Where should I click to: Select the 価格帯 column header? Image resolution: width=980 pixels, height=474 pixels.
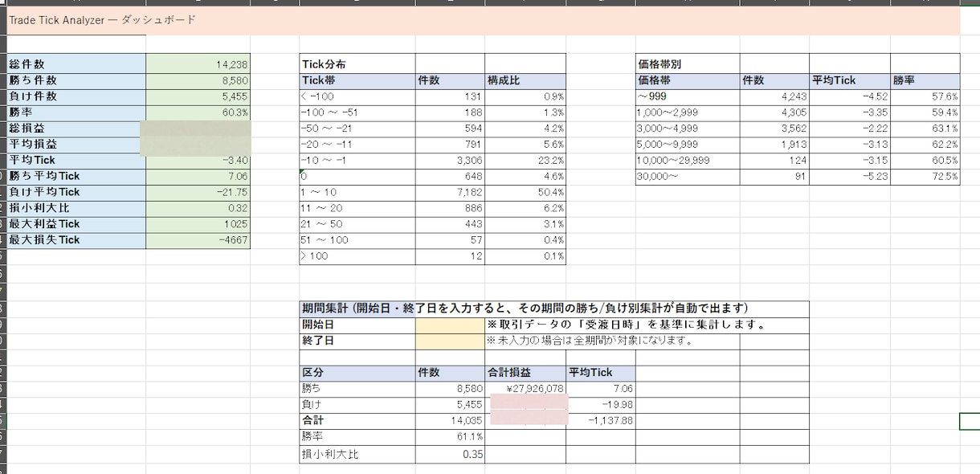[x=687, y=80]
